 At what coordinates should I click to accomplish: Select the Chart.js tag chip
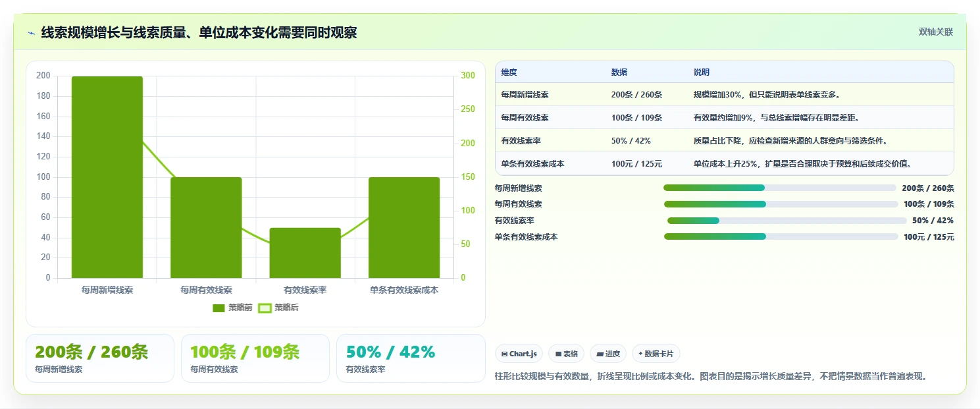519,354
